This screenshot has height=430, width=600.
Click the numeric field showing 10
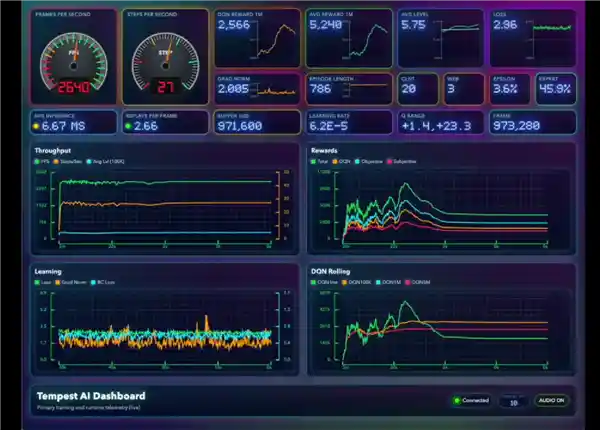(513, 401)
